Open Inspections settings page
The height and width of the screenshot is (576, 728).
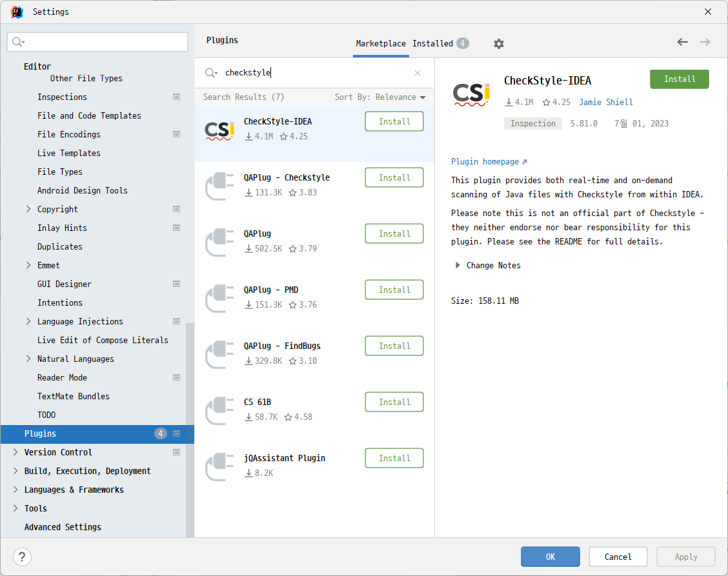pos(62,97)
